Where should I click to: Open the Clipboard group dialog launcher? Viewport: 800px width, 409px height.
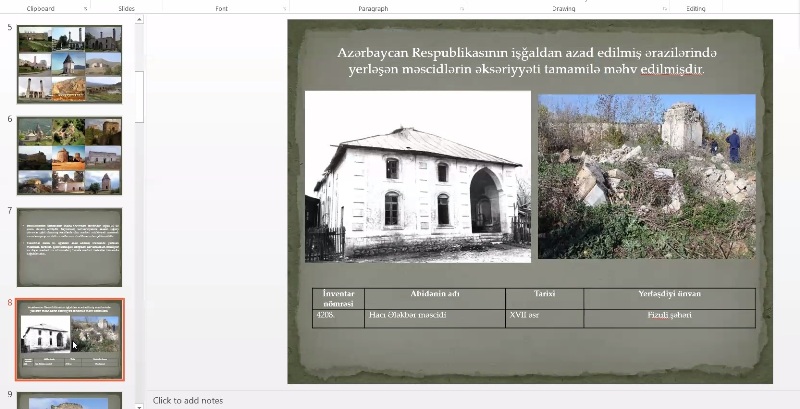coord(85,9)
